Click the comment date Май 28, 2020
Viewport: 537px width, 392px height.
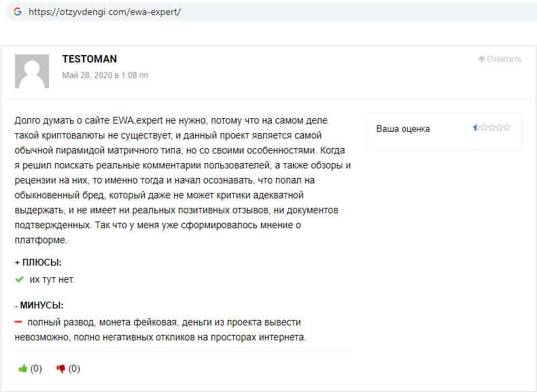[105, 75]
